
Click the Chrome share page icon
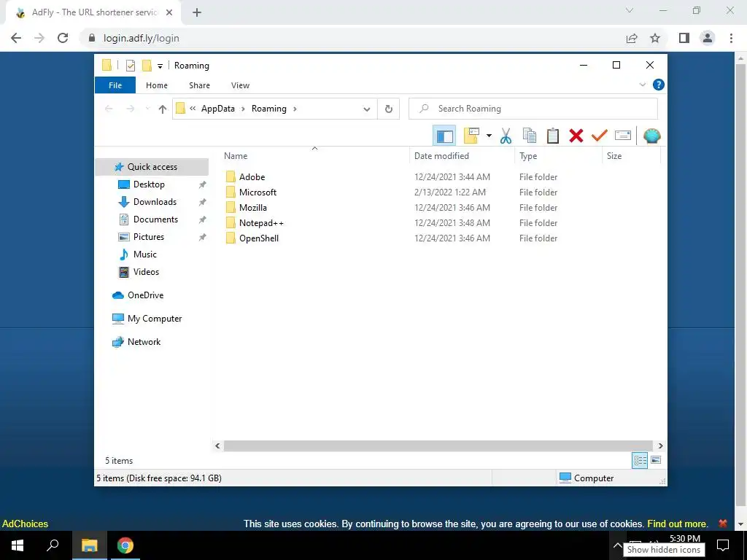pyautogui.click(x=632, y=38)
